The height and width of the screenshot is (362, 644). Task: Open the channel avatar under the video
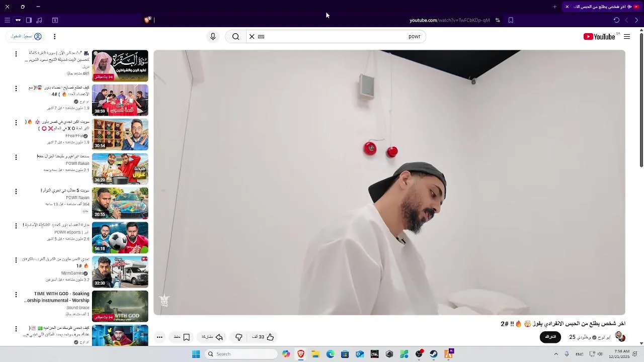click(x=620, y=337)
